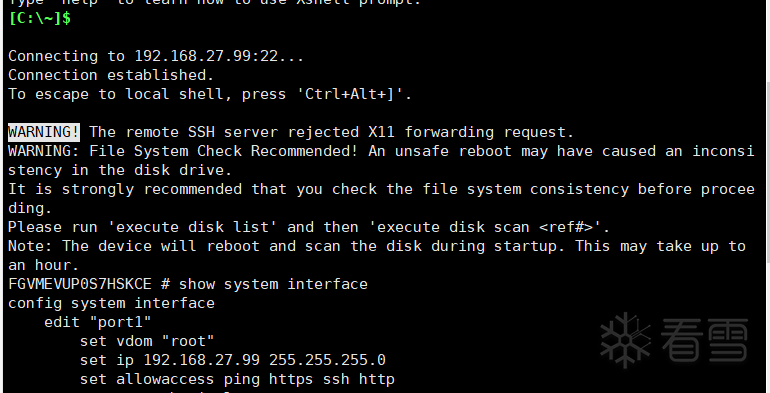Place cursor on 'Connecting to 192.168.27.99:22...' line
Screen dimensions: 770x393
click(156, 56)
